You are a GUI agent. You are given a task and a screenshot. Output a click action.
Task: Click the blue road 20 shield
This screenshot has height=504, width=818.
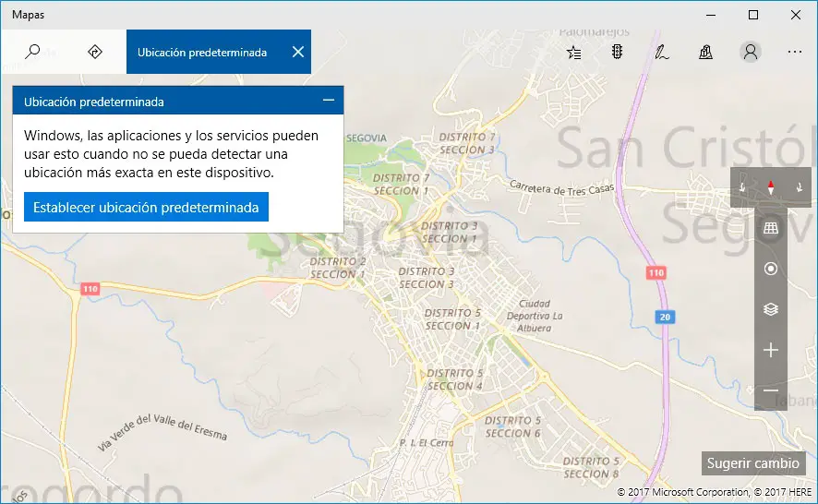tap(665, 317)
